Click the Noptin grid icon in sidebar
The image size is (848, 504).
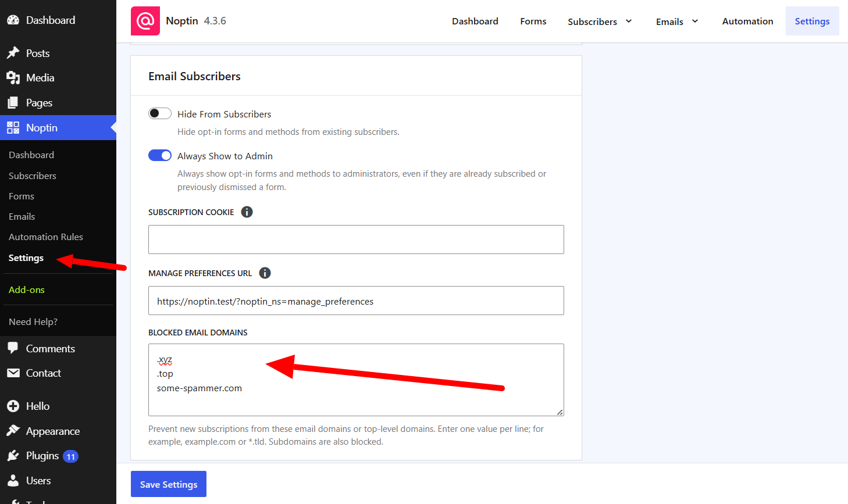[x=13, y=128]
